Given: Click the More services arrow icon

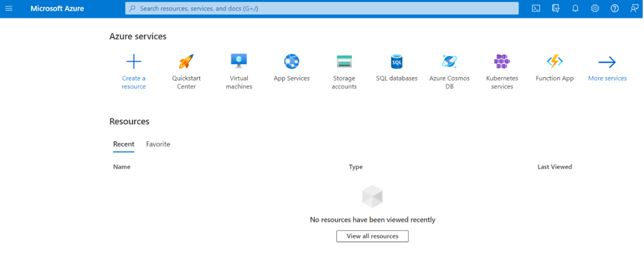Looking at the screenshot, I should pyautogui.click(x=607, y=63).
